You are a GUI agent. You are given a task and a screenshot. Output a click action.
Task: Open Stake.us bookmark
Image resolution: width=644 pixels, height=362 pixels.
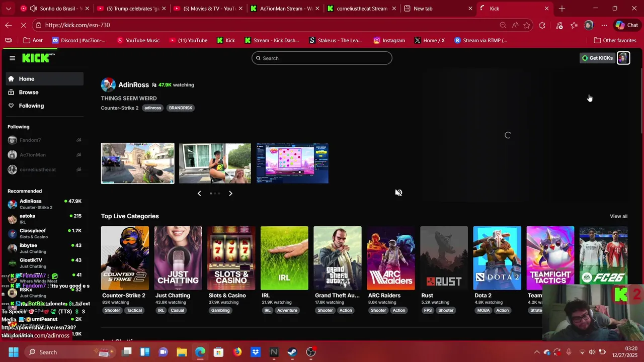click(336, 40)
